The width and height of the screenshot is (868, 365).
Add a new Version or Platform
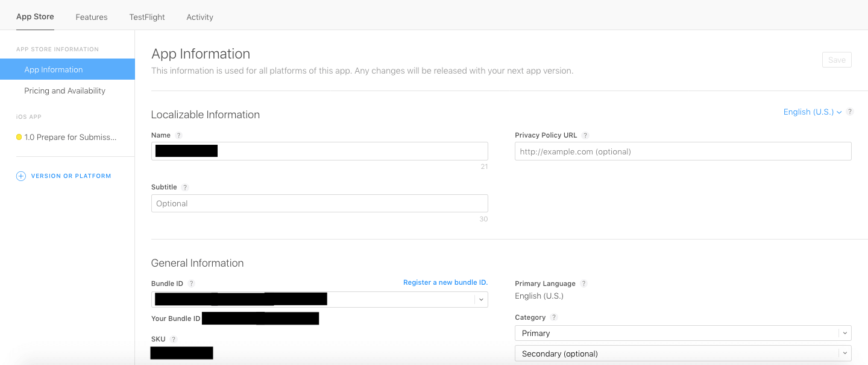pyautogui.click(x=71, y=176)
